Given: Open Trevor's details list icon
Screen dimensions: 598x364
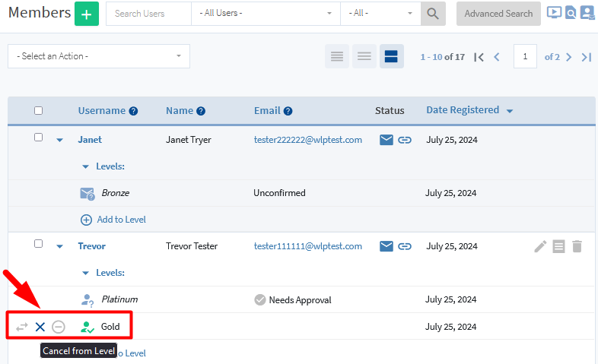Looking at the screenshot, I should coord(558,246).
